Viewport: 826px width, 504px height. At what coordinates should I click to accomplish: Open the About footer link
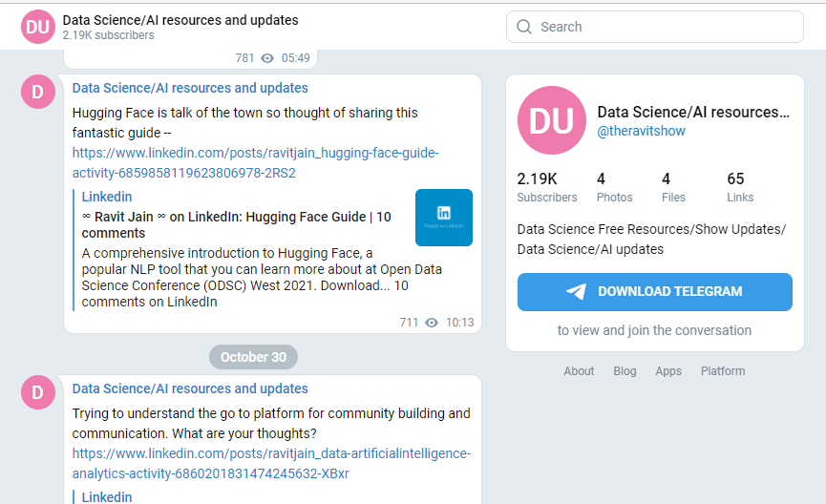click(579, 371)
